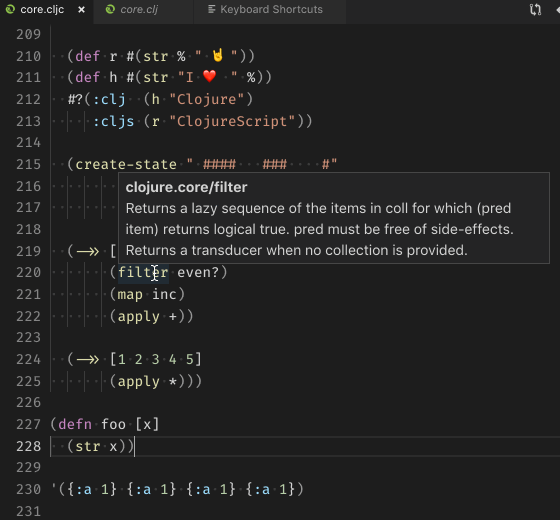Click line number 227 in the gutter
Image resolution: width=560 pixels, height=520 pixels.
coord(29,425)
